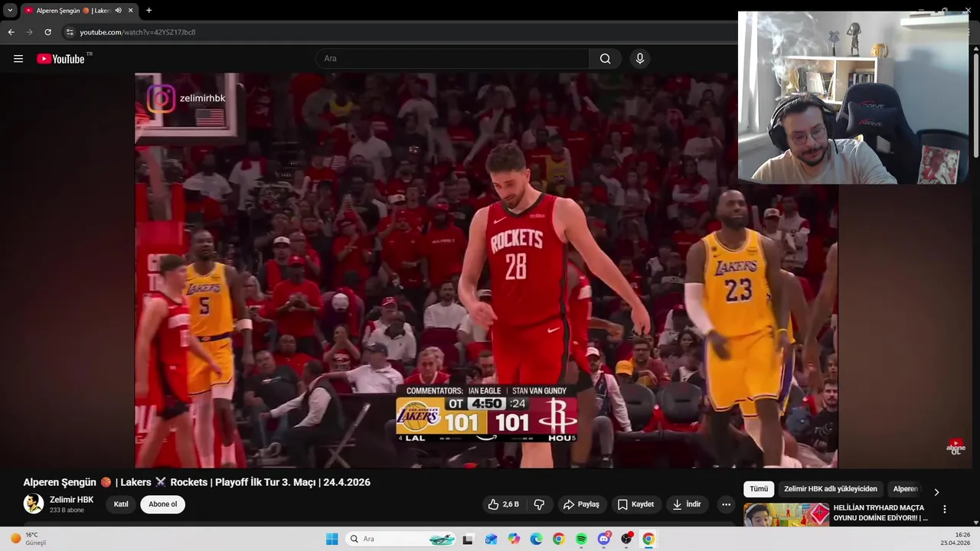Screen dimensions: 980x551
Task: Download the video with İndir
Action: pyautogui.click(x=687, y=504)
